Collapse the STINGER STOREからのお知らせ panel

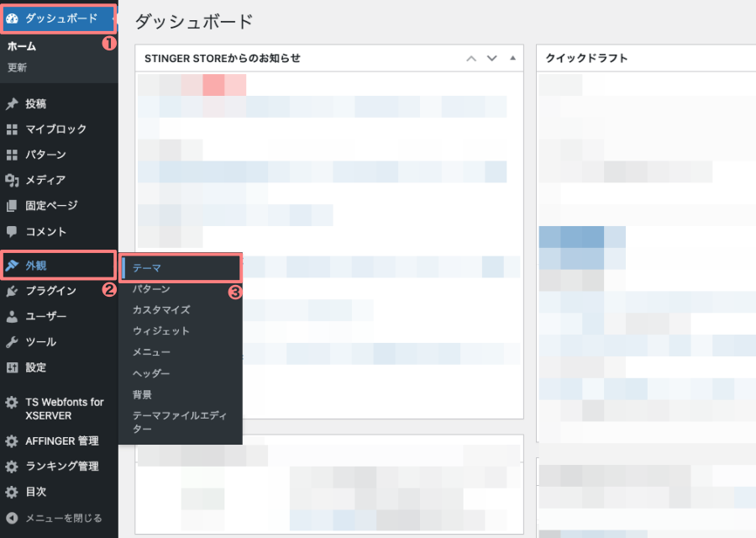pyautogui.click(x=512, y=58)
